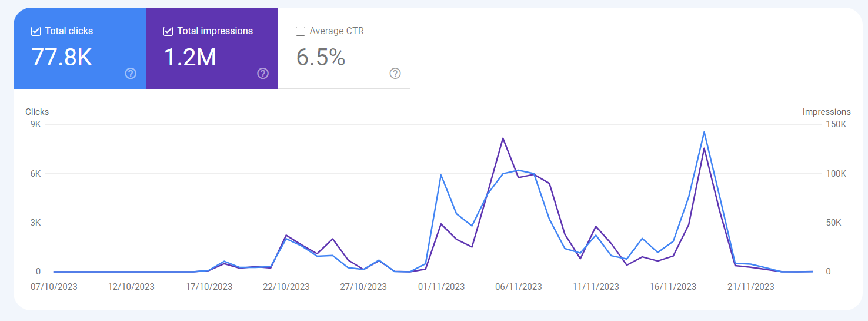The image size is (868, 321).
Task: Select the 01/11/2023 axis date
Action: [441, 287]
